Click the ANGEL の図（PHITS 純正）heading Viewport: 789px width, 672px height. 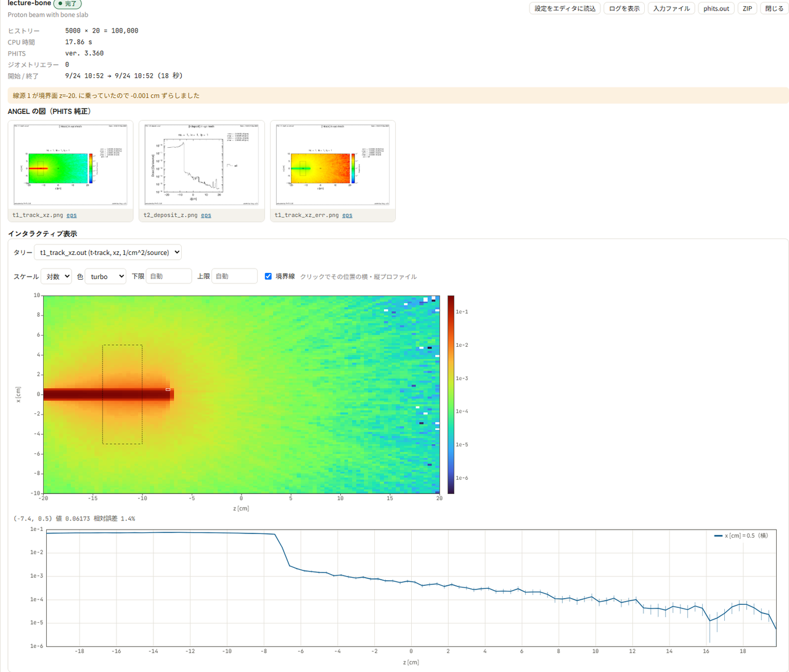[x=51, y=111]
